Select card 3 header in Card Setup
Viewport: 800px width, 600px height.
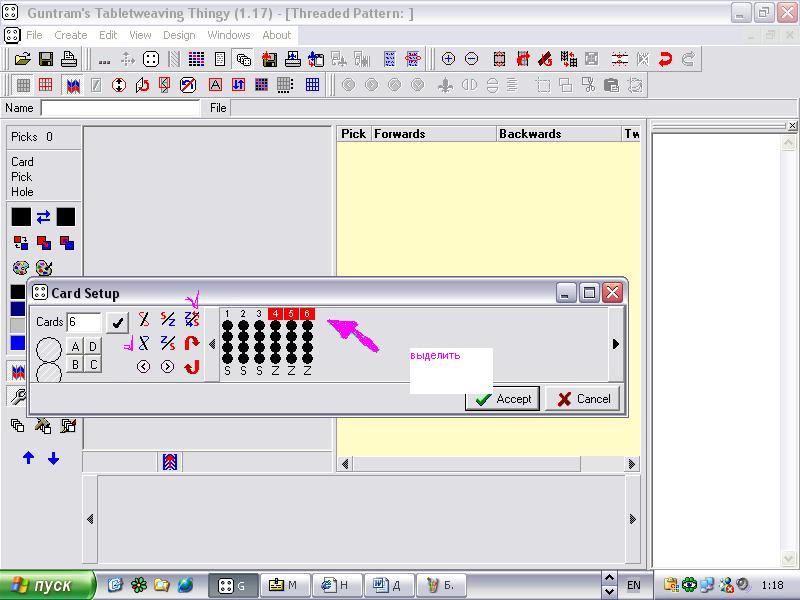[x=259, y=313]
